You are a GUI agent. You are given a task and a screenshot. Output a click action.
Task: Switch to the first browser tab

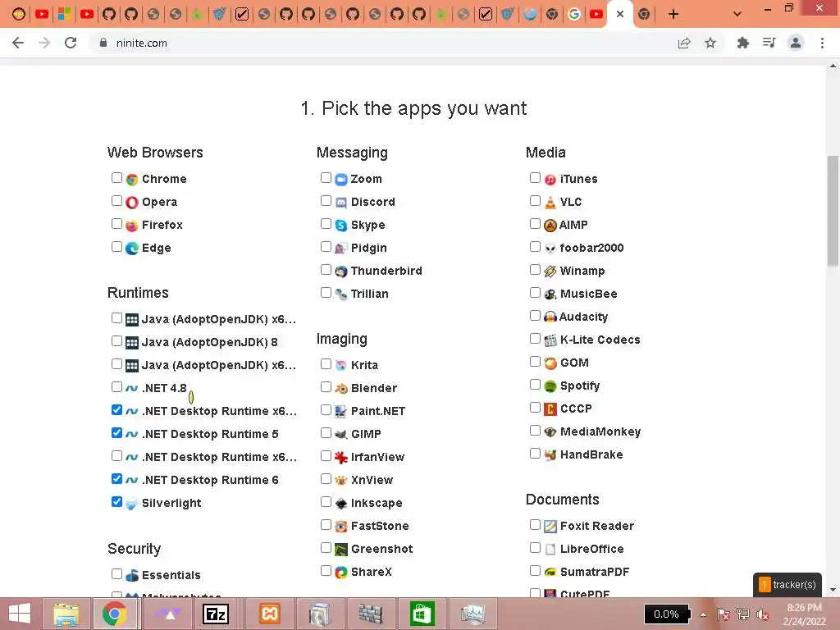click(19, 14)
